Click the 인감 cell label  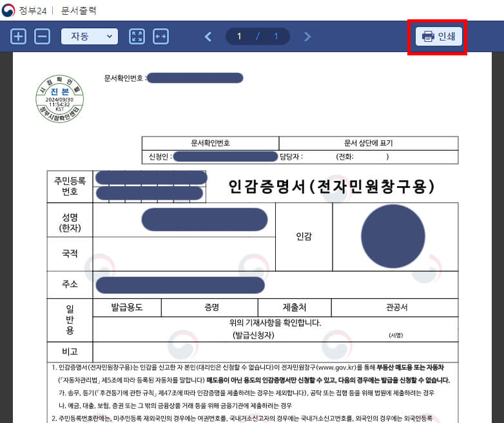[304, 237]
